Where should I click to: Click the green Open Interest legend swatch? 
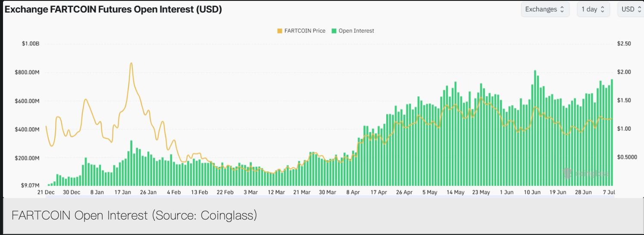point(334,31)
